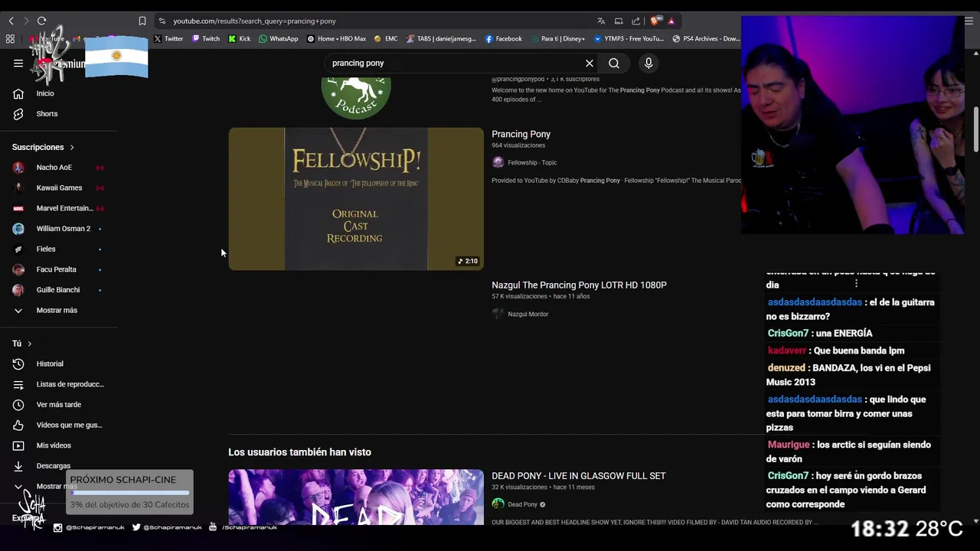Open the DEAD PONY video thumbnail
Viewport: 980px width, 551px height.
click(356, 497)
